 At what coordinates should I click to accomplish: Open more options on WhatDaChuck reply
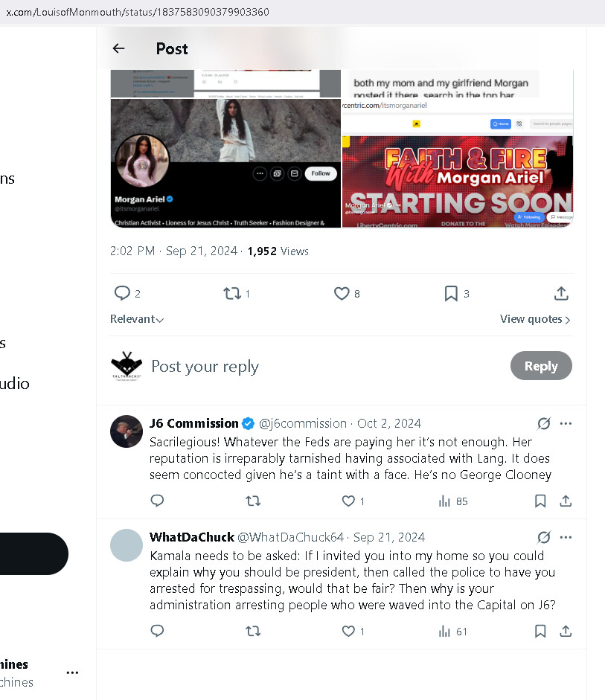[566, 537]
